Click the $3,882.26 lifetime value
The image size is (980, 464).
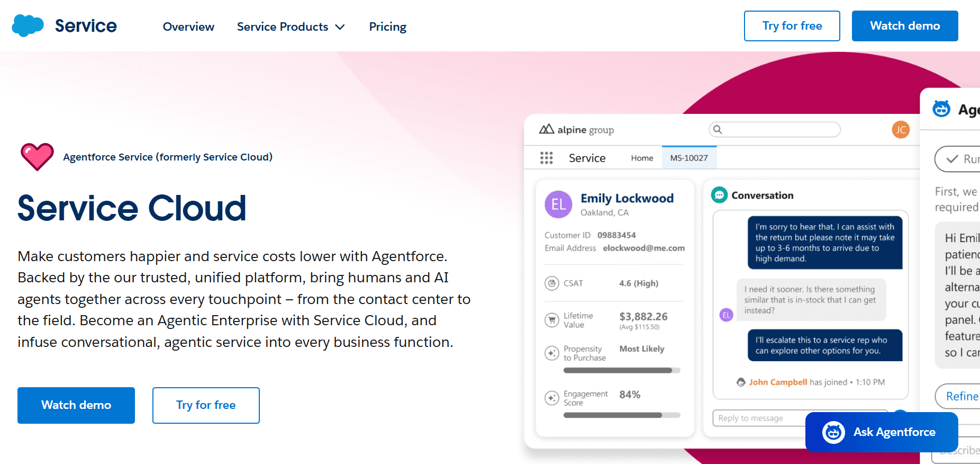(643, 316)
